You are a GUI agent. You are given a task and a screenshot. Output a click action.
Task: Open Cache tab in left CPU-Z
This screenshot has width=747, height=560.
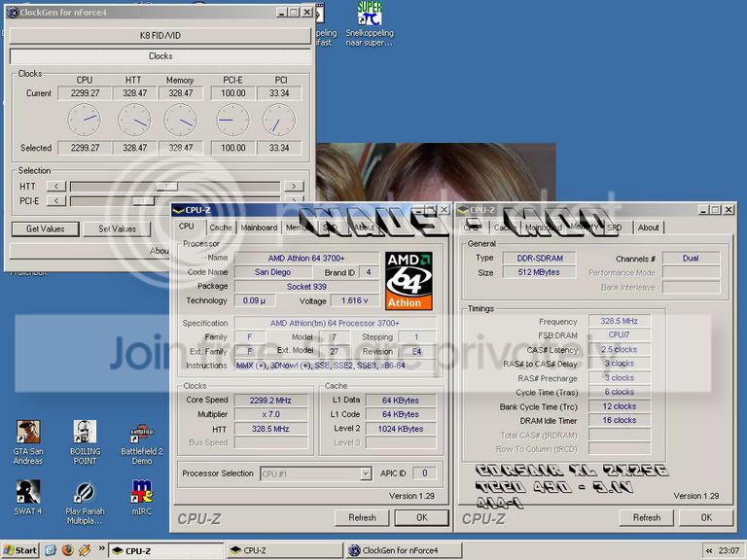tap(221, 227)
